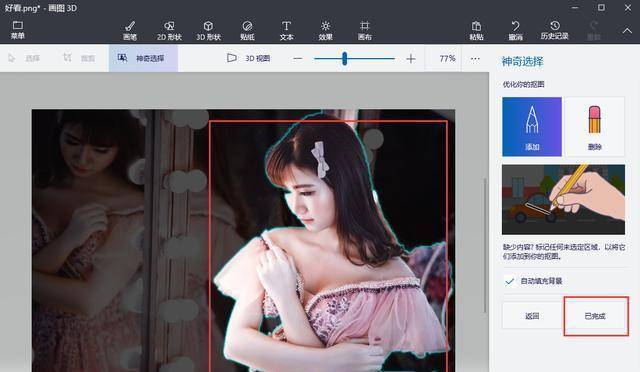Image resolution: width=640 pixels, height=372 pixels.
Task: Open the Effects (效果) panel
Action: (325, 31)
